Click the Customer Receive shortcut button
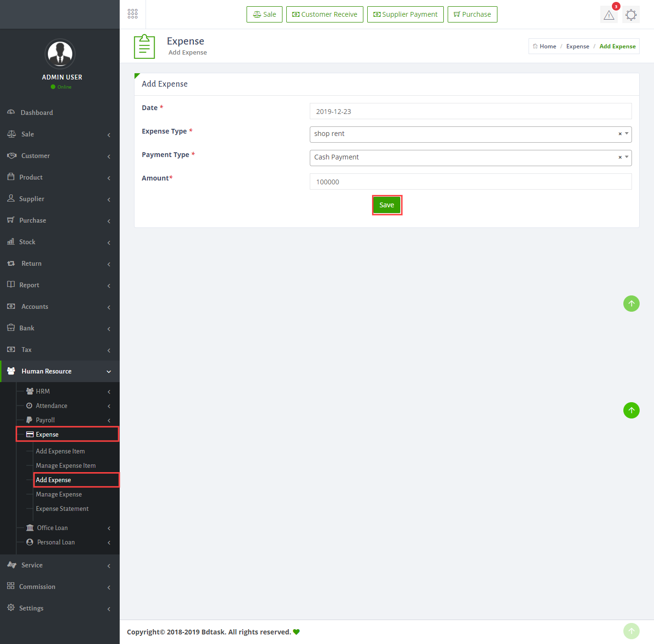The image size is (654, 644). tap(325, 14)
